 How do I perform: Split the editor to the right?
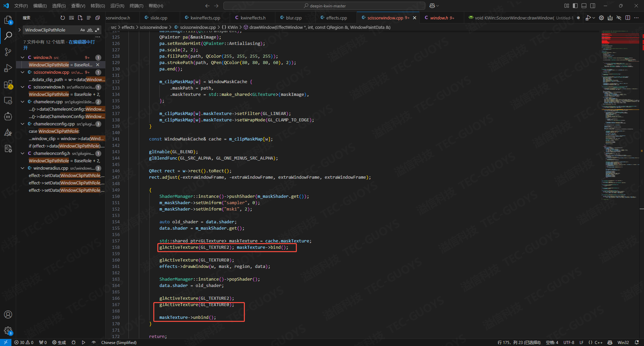pos(628,18)
